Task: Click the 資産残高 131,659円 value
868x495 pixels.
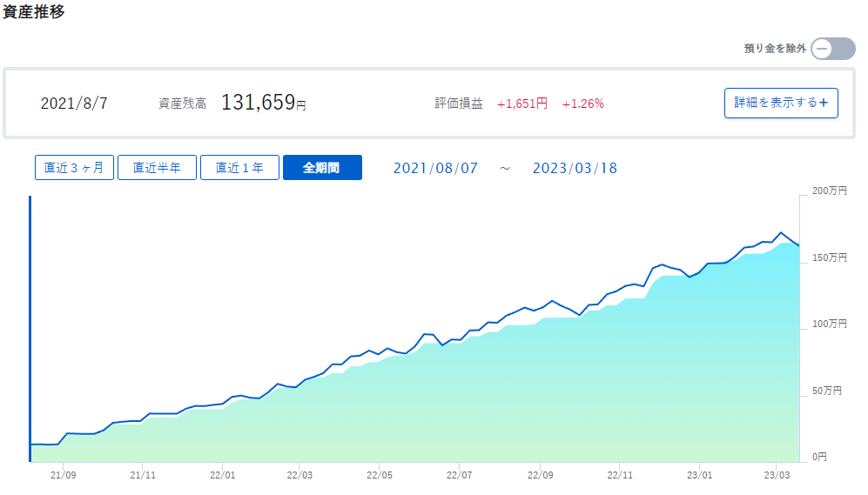Action: point(264,103)
